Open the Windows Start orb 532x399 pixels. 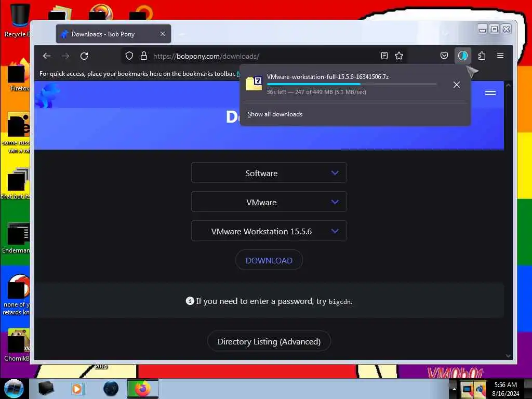pos(14,389)
